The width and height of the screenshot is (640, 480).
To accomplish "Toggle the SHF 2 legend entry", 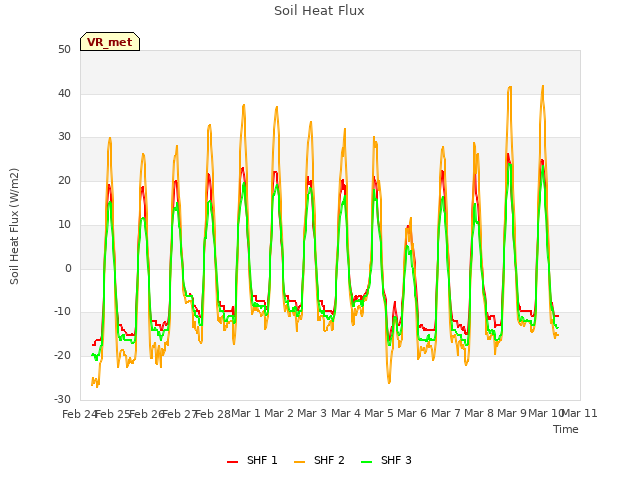I will click(319, 460).
